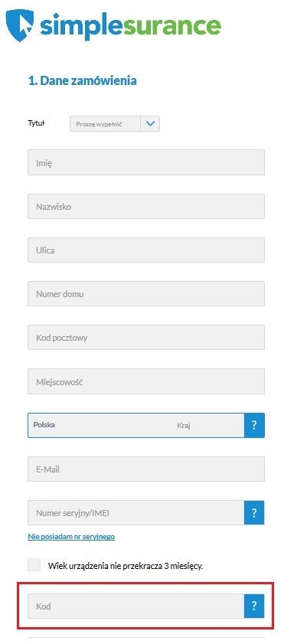Select the Numer domu field
The height and width of the screenshot is (644, 294).
tap(146, 293)
